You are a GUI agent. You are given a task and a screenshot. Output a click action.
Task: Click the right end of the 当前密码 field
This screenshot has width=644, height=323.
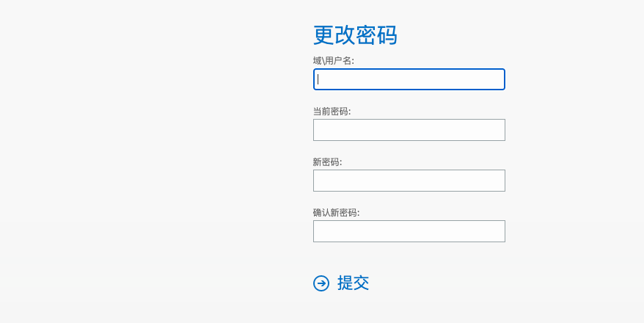pyautogui.click(x=499, y=130)
